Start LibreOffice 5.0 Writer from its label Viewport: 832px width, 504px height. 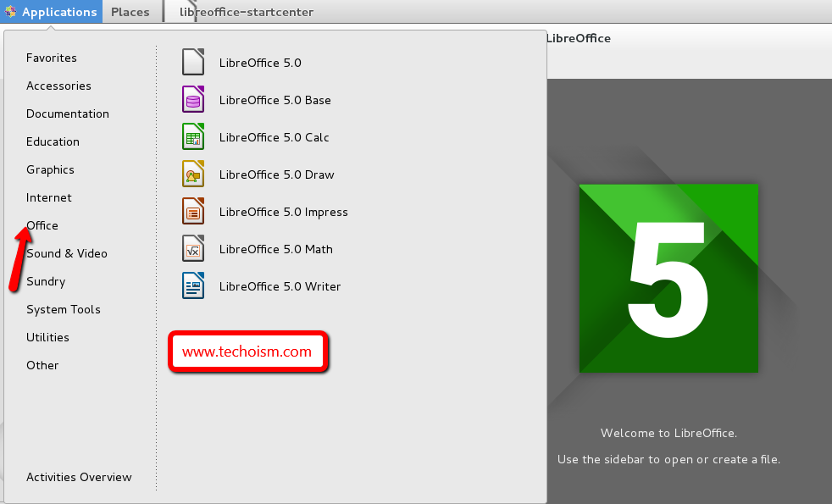(x=280, y=286)
